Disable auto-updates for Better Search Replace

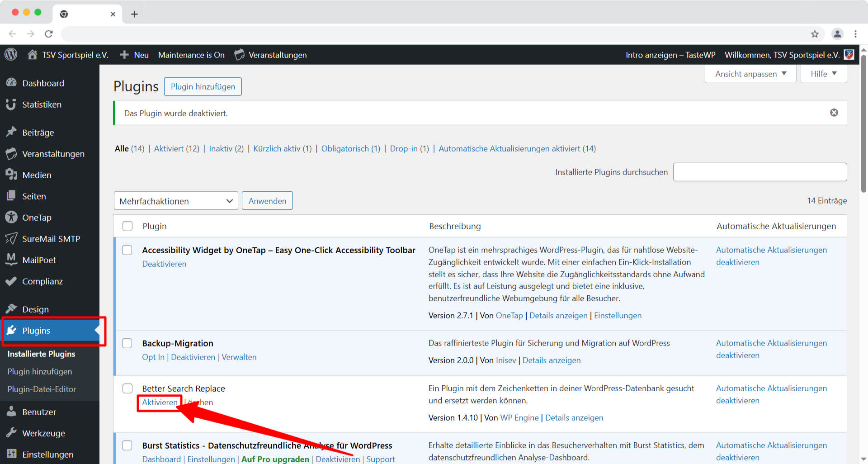pyautogui.click(x=771, y=394)
